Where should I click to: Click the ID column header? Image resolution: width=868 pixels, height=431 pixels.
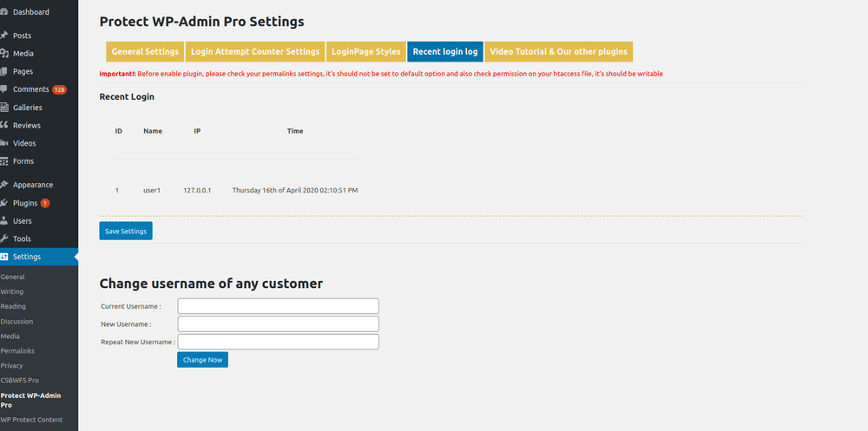pos(118,131)
